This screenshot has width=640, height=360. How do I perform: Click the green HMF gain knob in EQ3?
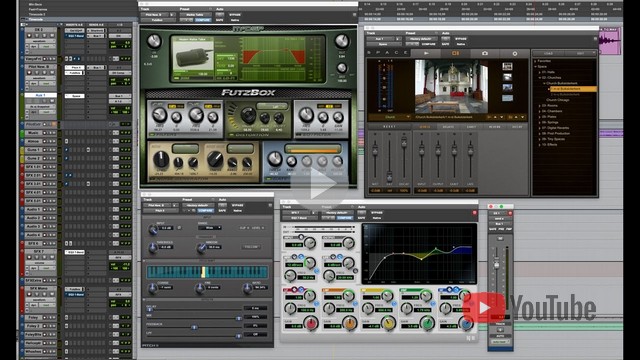(427, 323)
